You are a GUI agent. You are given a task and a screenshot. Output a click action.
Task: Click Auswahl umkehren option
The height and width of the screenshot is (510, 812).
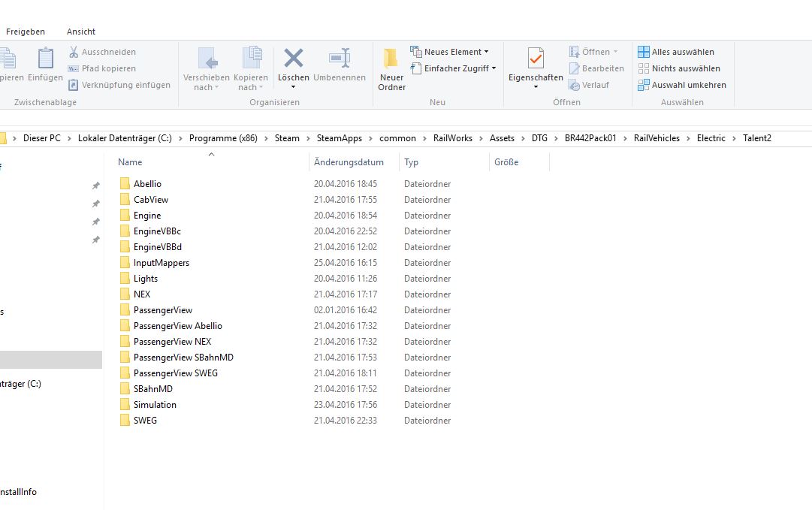pyautogui.click(x=682, y=85)
